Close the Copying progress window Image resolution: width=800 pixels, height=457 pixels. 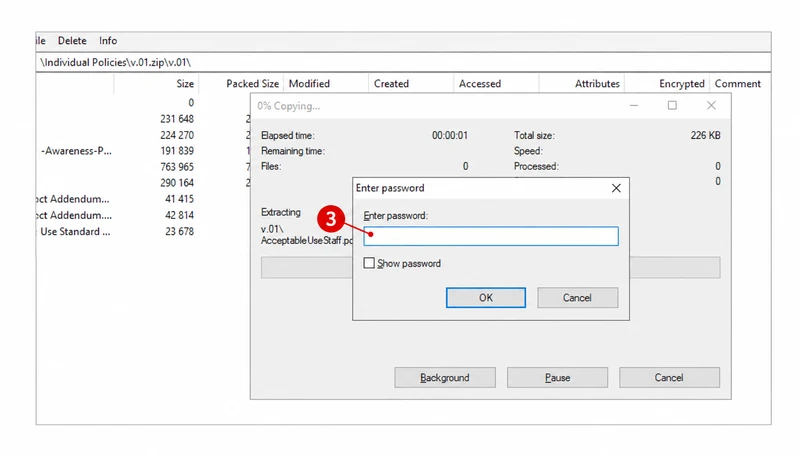point(711,106)
